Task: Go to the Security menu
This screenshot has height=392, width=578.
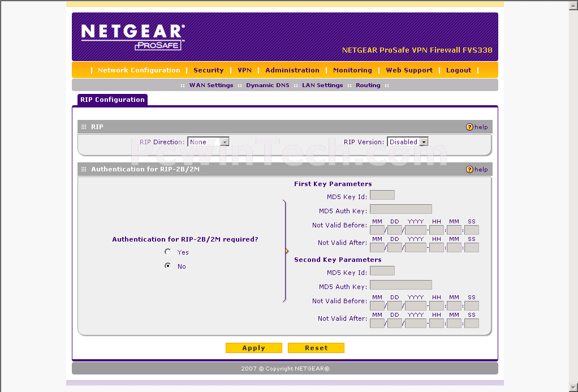Action: coord(209,70)
